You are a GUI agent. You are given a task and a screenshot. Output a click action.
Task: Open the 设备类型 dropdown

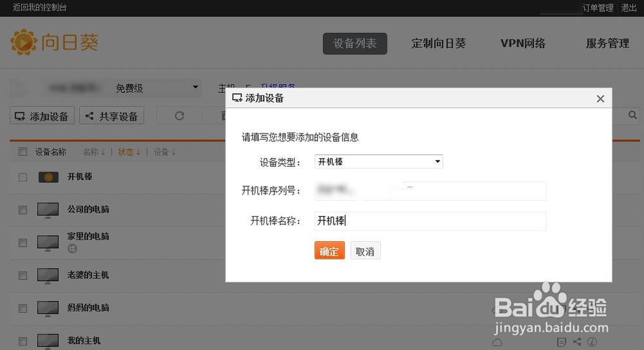click(379, 162)
